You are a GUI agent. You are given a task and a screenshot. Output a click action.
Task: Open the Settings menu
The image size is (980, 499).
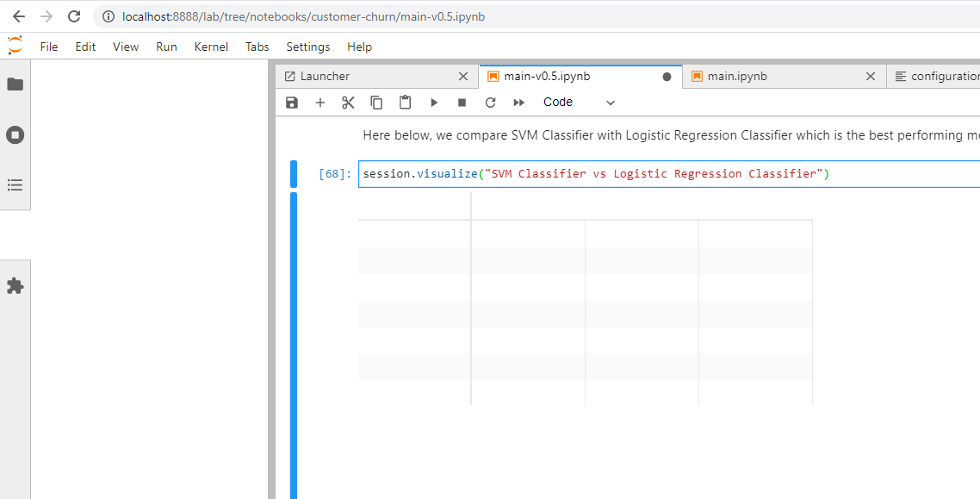pos(307,47)
